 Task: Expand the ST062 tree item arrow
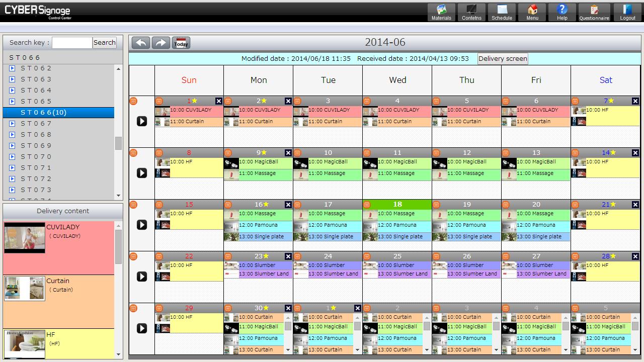[13, 68]
